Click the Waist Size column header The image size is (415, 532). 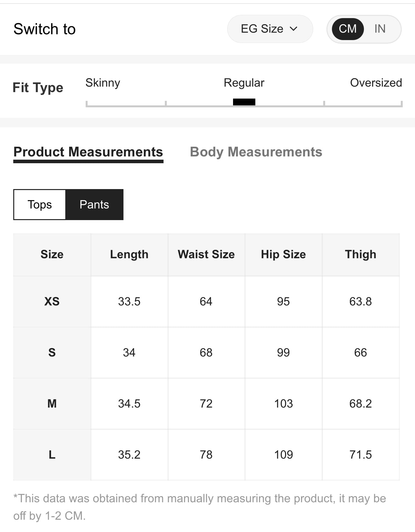tap(206, 254)
